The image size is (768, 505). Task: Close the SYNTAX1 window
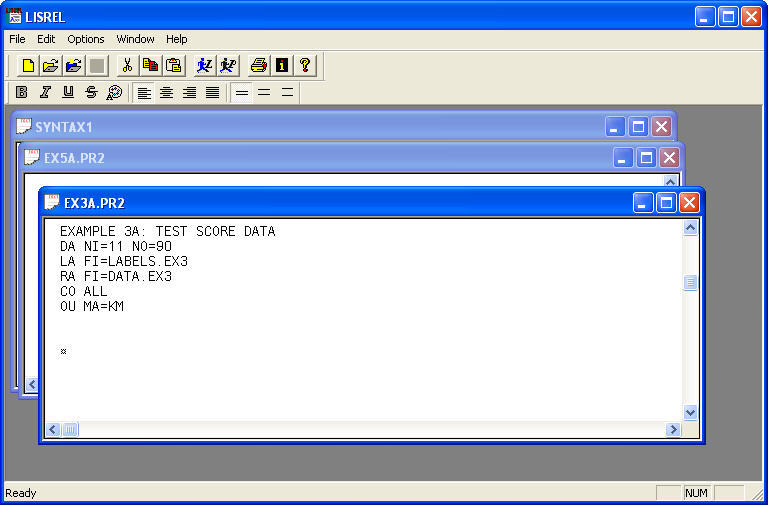point(661,127)
